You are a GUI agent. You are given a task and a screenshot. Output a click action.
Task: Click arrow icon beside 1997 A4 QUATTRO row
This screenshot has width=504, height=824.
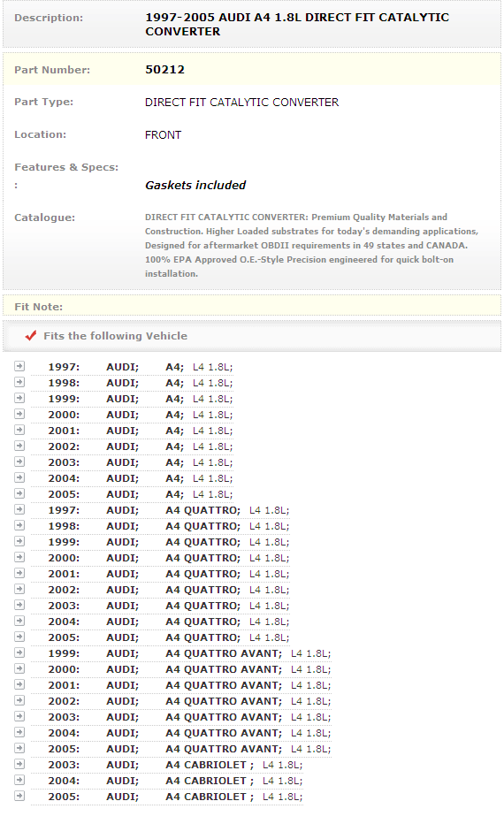[19, 509]
